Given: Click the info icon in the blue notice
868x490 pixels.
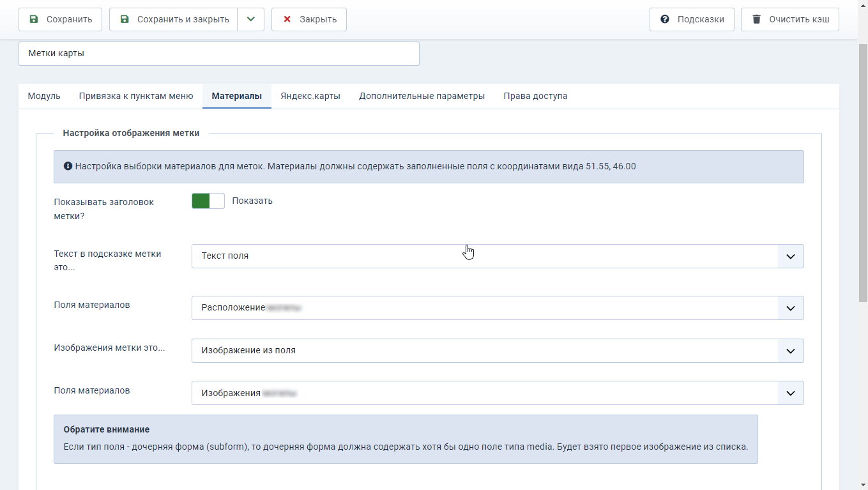Looking at the screenshot, I should [68, 166].
